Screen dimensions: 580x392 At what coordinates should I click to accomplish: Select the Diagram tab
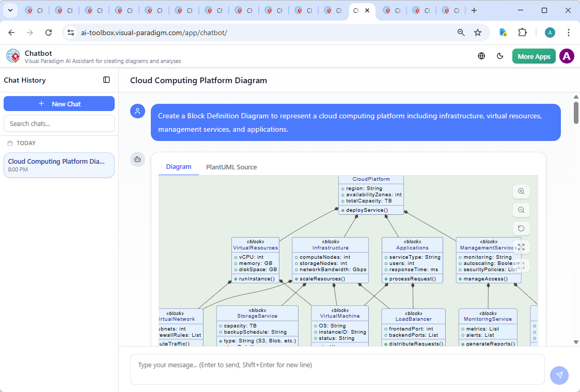(179, 167)
